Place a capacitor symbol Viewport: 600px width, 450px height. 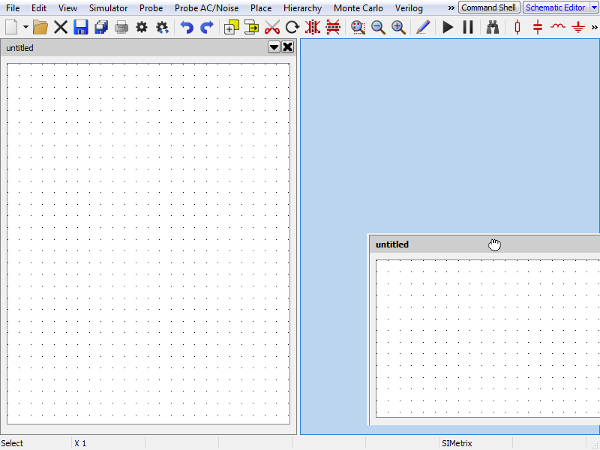pos(538,28)
